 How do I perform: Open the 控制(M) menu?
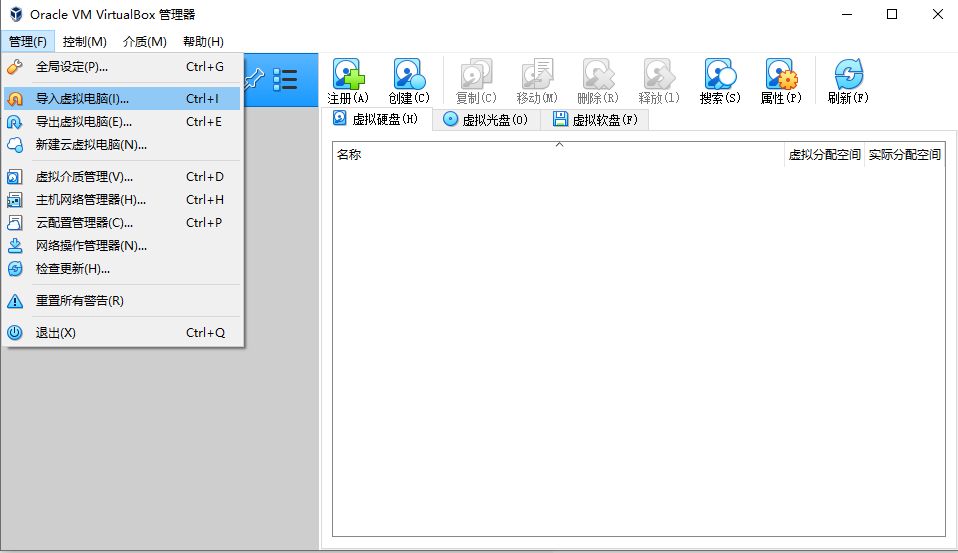[x=84, y=42]
